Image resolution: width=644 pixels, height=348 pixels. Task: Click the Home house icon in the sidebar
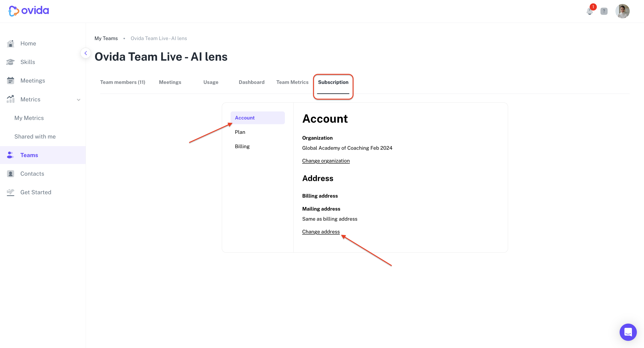tap(11, 44)
